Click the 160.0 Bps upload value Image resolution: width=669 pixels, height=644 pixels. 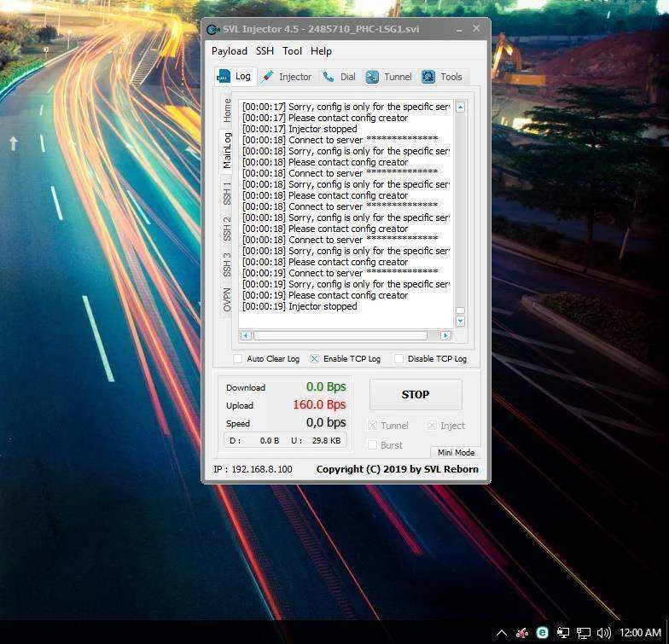[319, 404]
